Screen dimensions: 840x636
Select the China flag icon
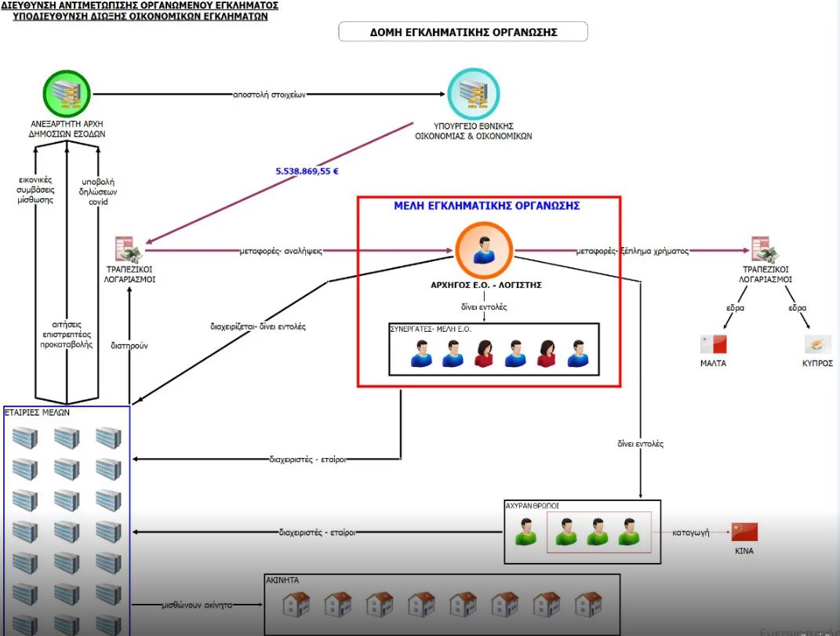(x=744, y=532)
